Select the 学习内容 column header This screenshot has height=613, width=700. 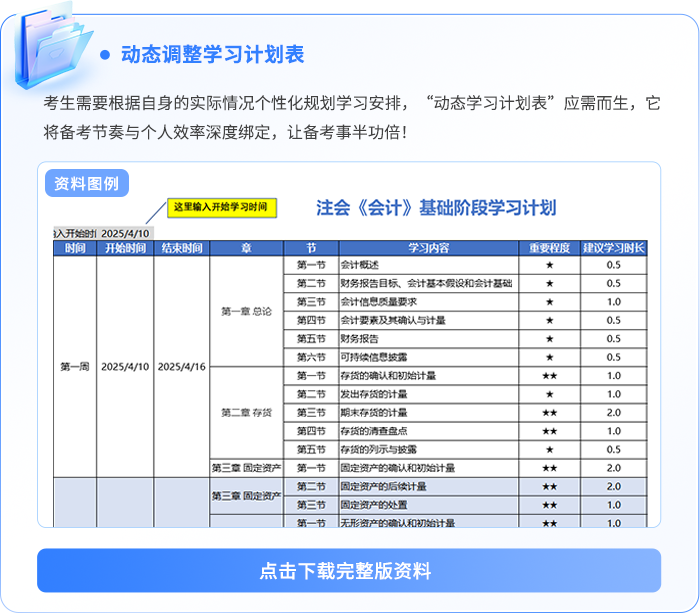coord(428,248)
